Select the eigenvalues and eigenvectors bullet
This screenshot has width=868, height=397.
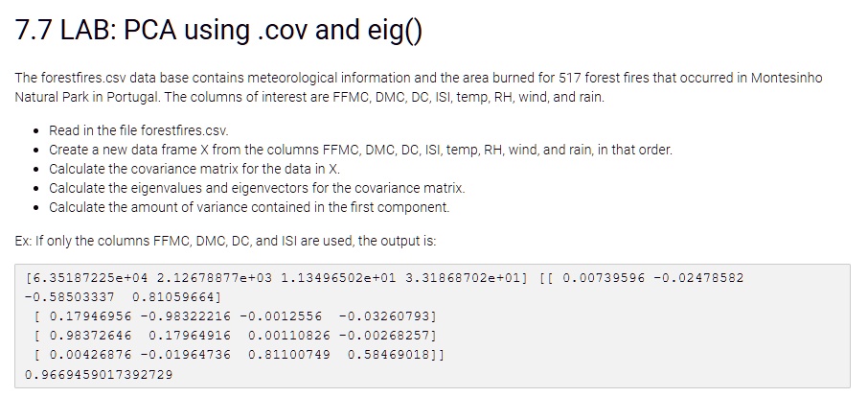pyautogui.click(x=257, y=188)
